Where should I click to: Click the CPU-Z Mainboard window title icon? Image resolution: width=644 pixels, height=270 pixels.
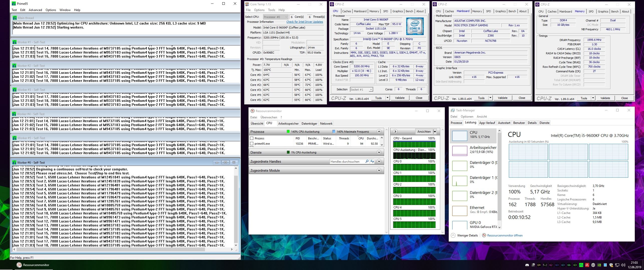click(435, 4)
